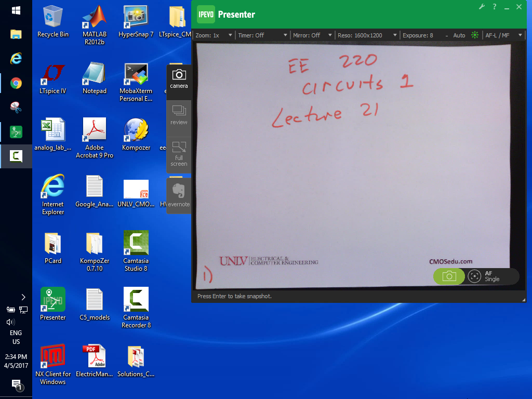Select the C5_models text file

[x=95, y=304]
